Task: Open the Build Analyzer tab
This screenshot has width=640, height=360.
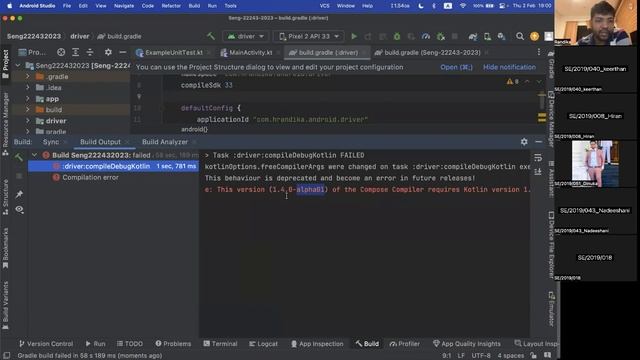Action: (x=165, y=142)
